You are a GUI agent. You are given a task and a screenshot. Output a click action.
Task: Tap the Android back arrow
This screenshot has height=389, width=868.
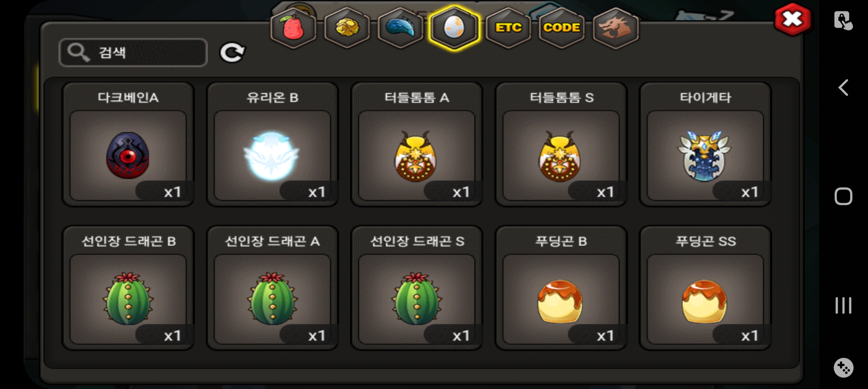[843, 88]
